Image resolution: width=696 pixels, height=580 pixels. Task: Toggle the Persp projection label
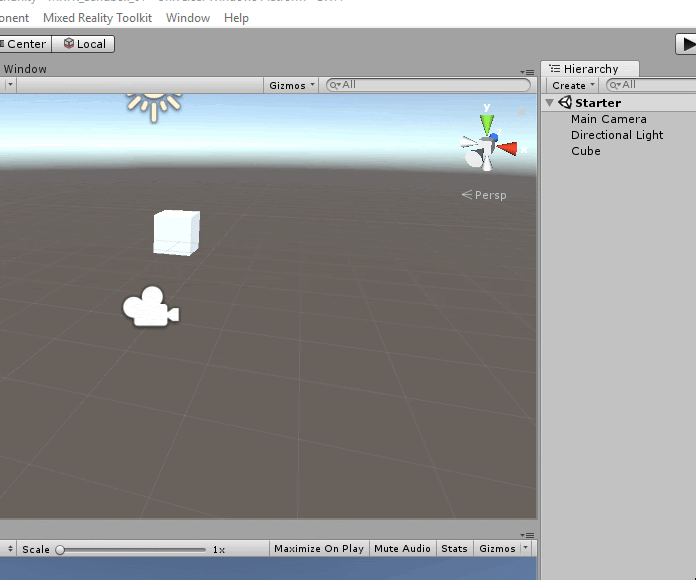(484, 195)
